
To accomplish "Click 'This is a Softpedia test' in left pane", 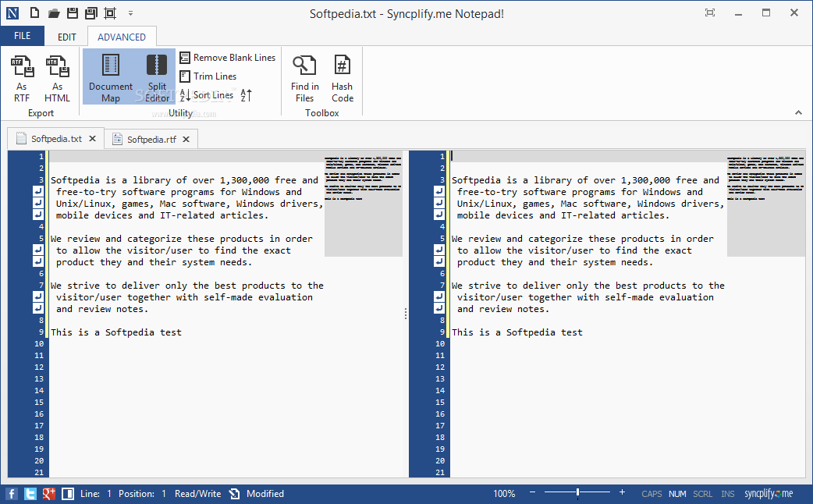I will [x=116, y=332].
